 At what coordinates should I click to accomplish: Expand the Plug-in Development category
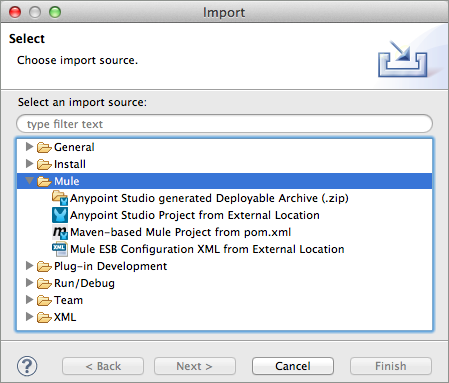pyautogui.click(x=29, y=265)
